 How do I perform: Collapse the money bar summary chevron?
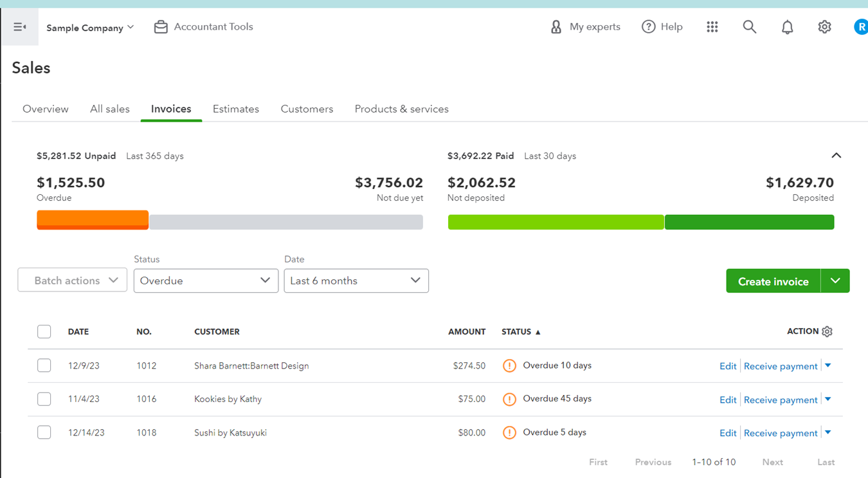(836, 156)
